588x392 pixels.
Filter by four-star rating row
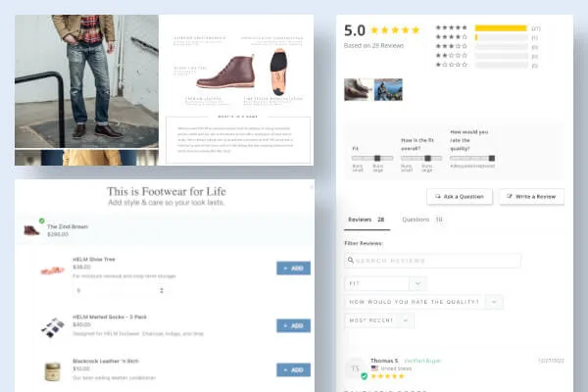pos(487,37)
